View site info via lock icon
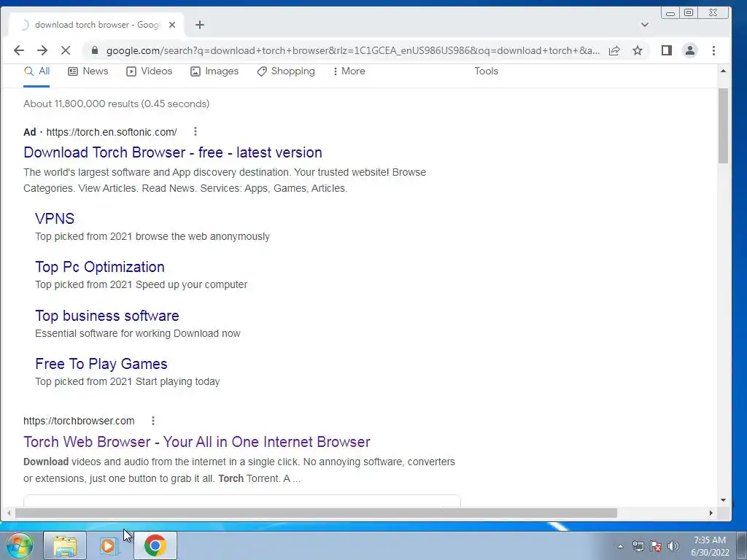 point(95,50)
